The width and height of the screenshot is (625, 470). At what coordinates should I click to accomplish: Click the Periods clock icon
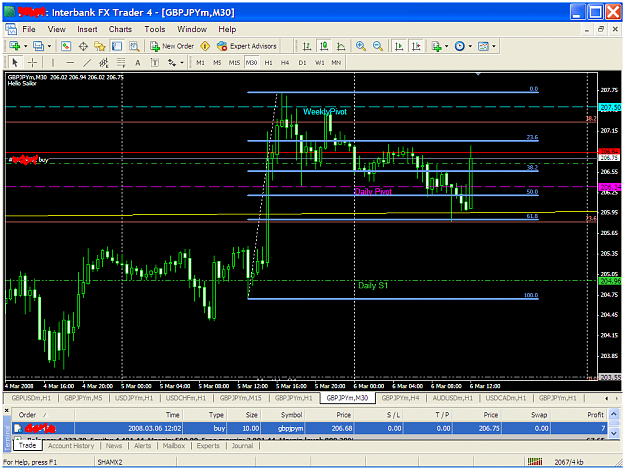click(460, 46)
